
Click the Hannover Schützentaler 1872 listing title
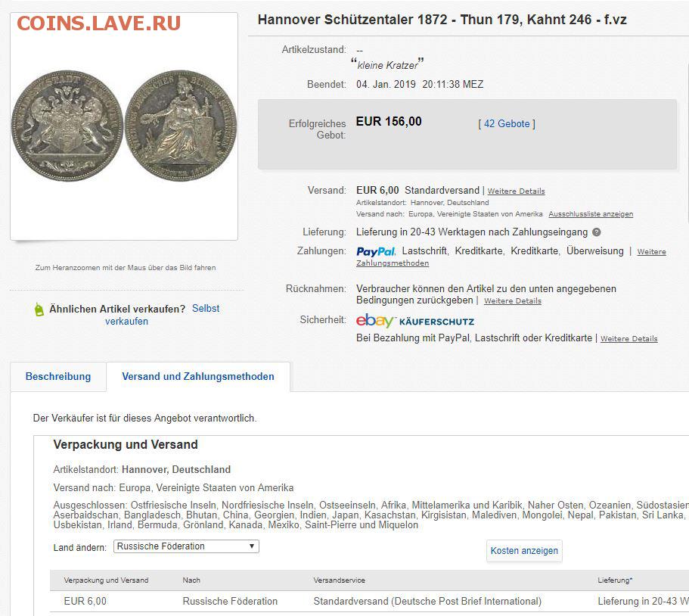tap(442, 20)
